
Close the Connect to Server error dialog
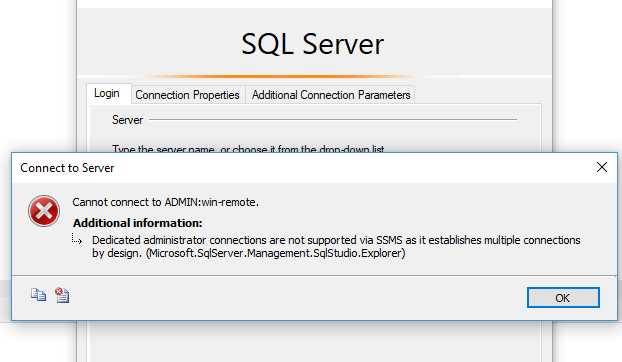tap(602, 167)
